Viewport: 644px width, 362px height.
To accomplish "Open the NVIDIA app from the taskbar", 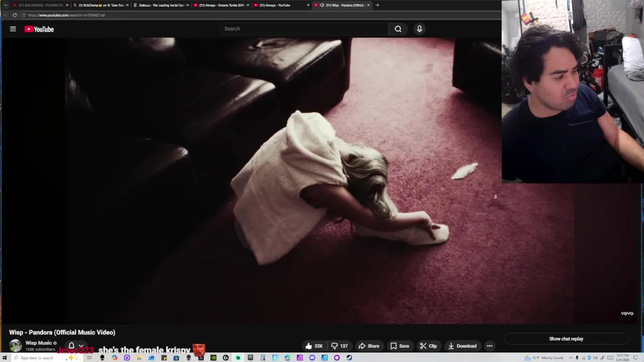I will 213,357.
